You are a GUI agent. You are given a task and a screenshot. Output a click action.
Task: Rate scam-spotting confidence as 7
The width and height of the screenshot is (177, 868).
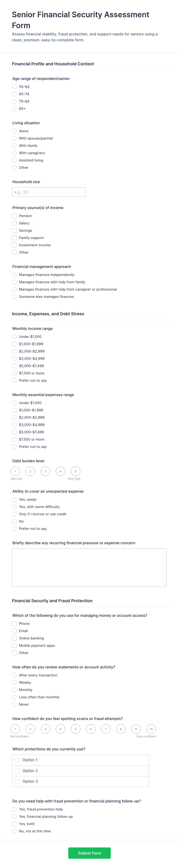(106, 729)
